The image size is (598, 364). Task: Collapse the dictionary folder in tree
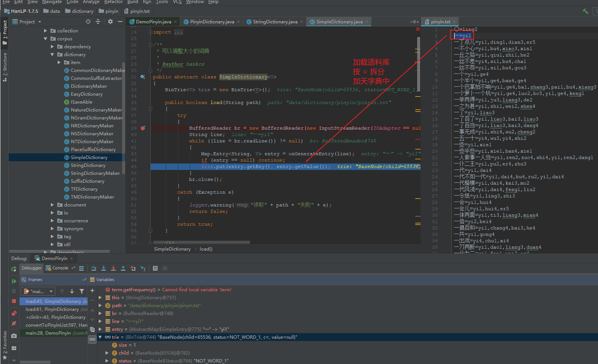(x=52, y=55)
